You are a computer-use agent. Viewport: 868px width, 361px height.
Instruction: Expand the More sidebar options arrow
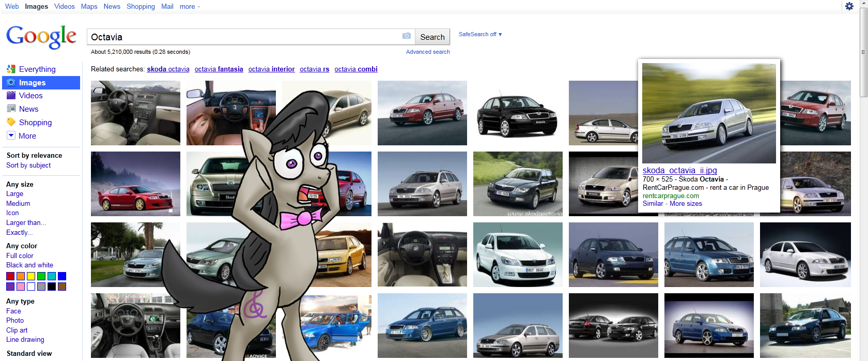pos(11,135)
